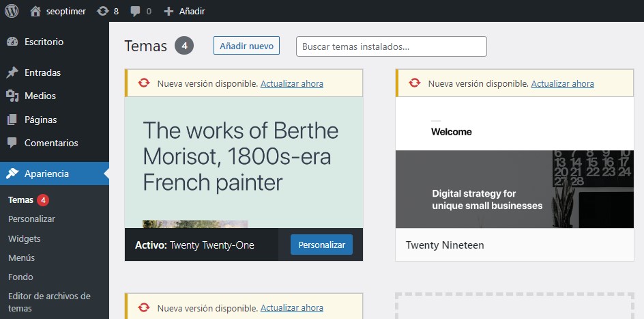Image resolution: width=644 pixels, height=319 pixels.
Task: Go to Personalizar submenu item
Action: 31,219
